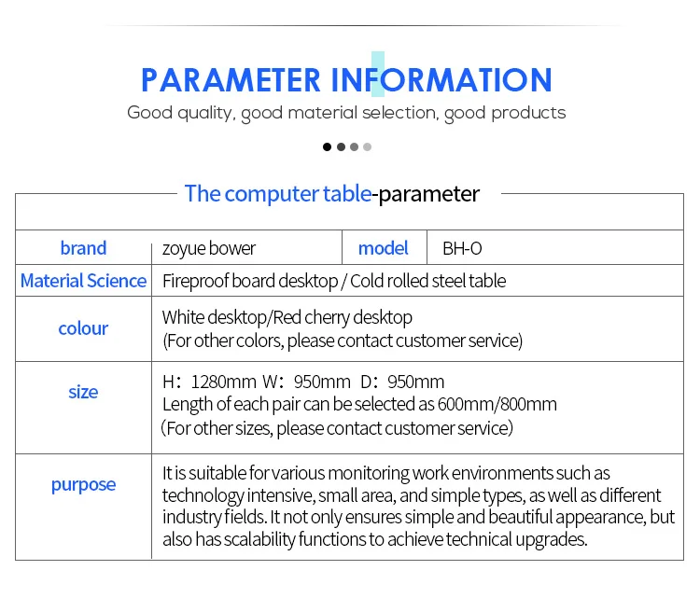Select the 'Material Science' label
Viewport: 700px width, 598px height.
(x=83, y=281)
